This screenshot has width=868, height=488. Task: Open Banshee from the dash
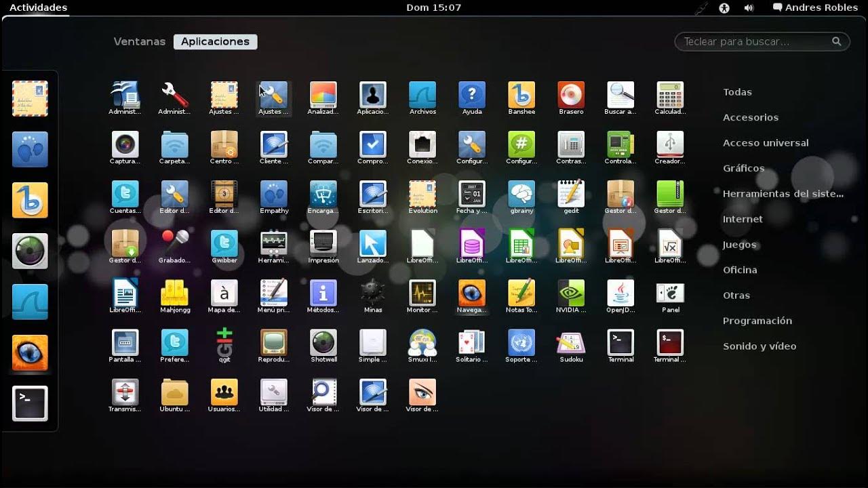click(30, 200)
